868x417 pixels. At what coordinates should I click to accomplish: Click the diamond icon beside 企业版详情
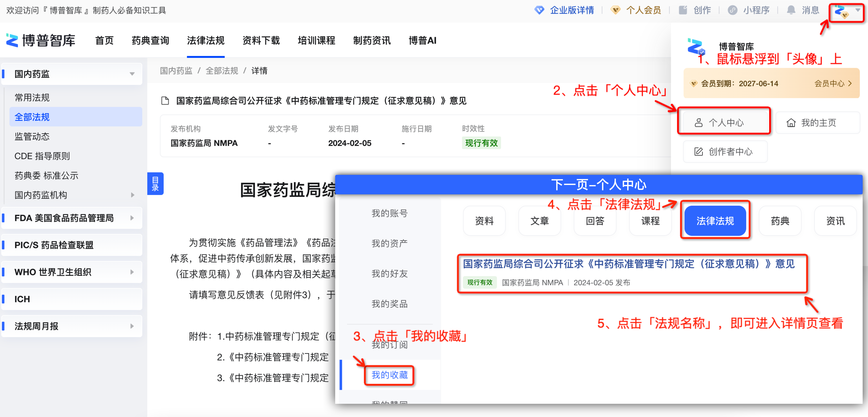coord(539,10)
